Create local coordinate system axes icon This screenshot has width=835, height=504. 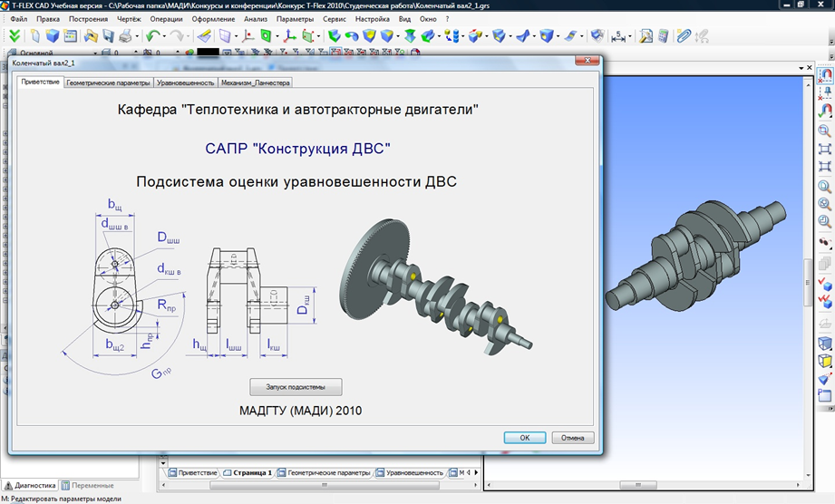289,35
